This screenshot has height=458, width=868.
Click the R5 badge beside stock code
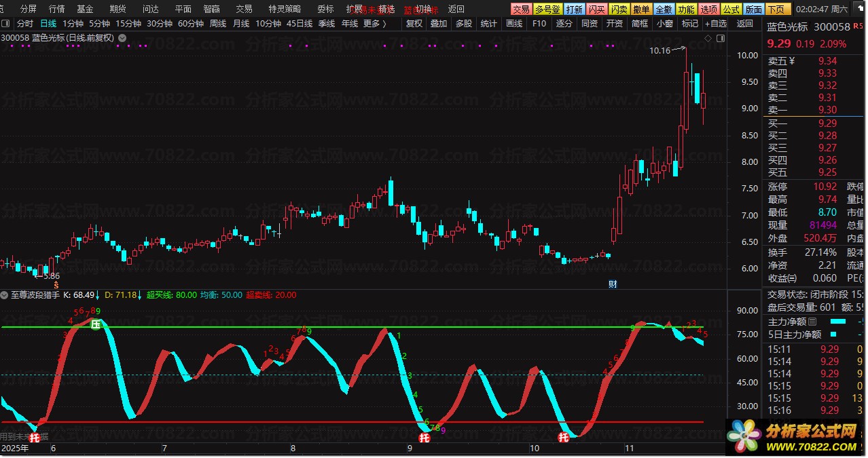858,26
